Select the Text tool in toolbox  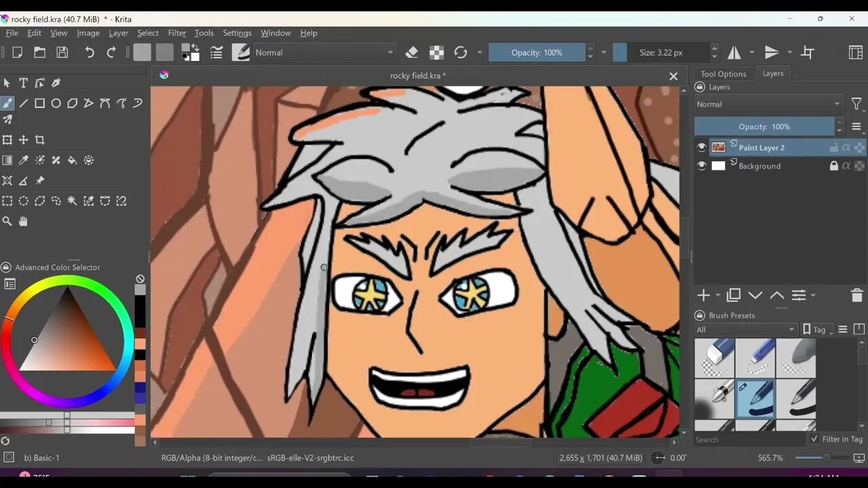coord(23,83)
